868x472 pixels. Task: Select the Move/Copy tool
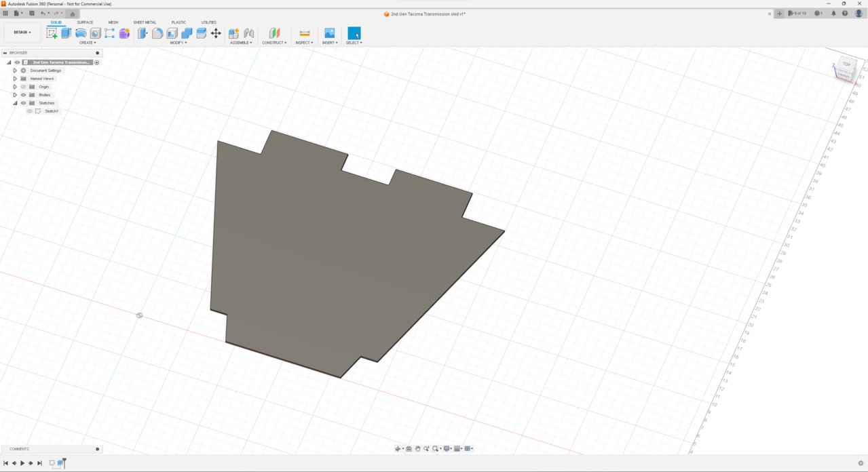click(x=216, y=33)
